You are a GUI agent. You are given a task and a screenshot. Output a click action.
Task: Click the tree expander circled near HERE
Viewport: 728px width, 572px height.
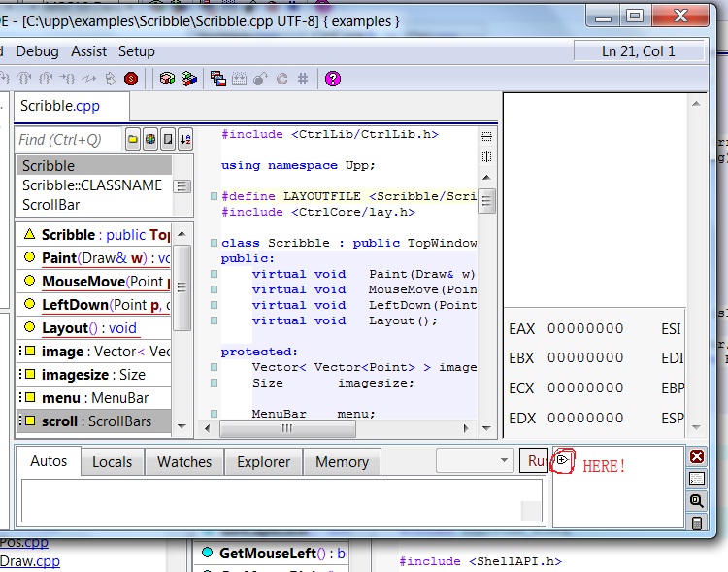561,459
